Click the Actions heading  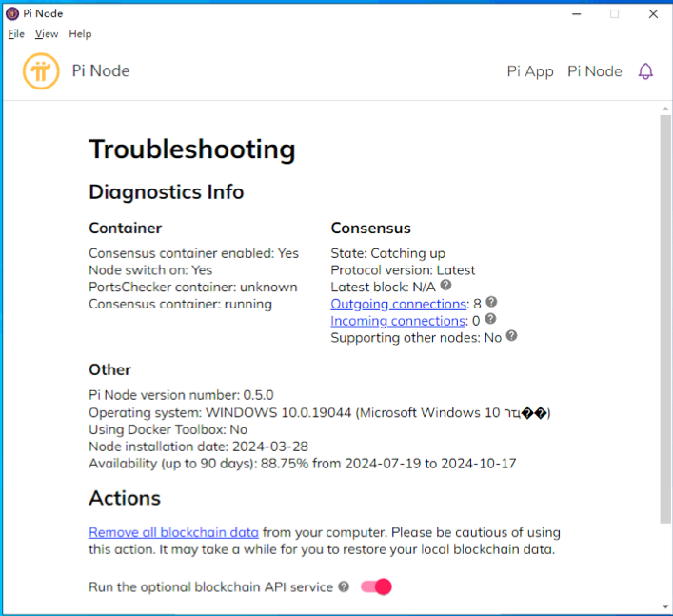pos(125,498)
